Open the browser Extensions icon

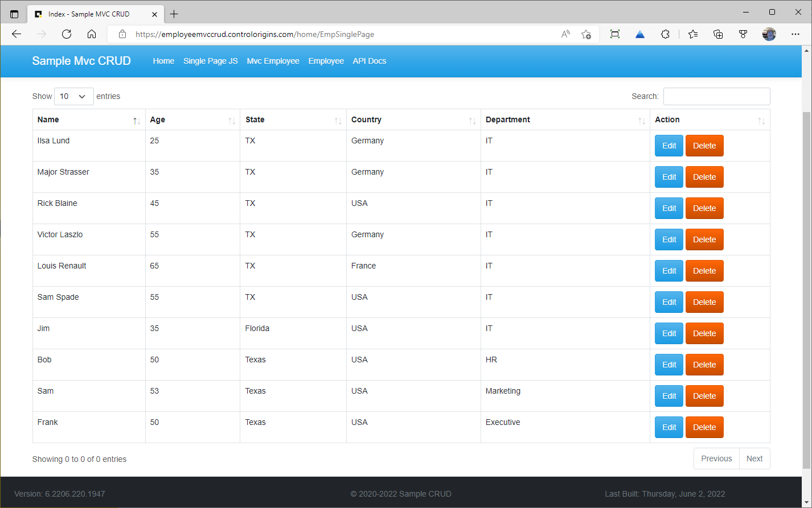tap(665, 34)
